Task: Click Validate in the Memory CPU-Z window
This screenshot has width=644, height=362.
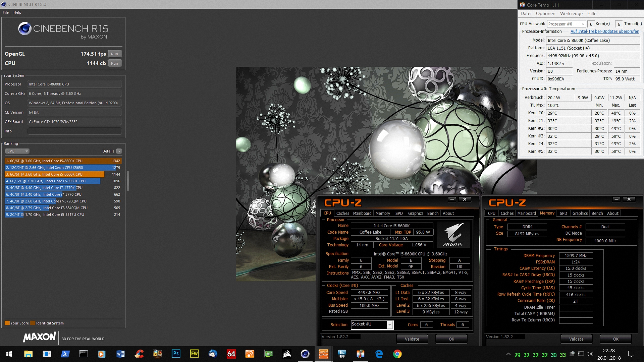Action: [x=576, y=339]
